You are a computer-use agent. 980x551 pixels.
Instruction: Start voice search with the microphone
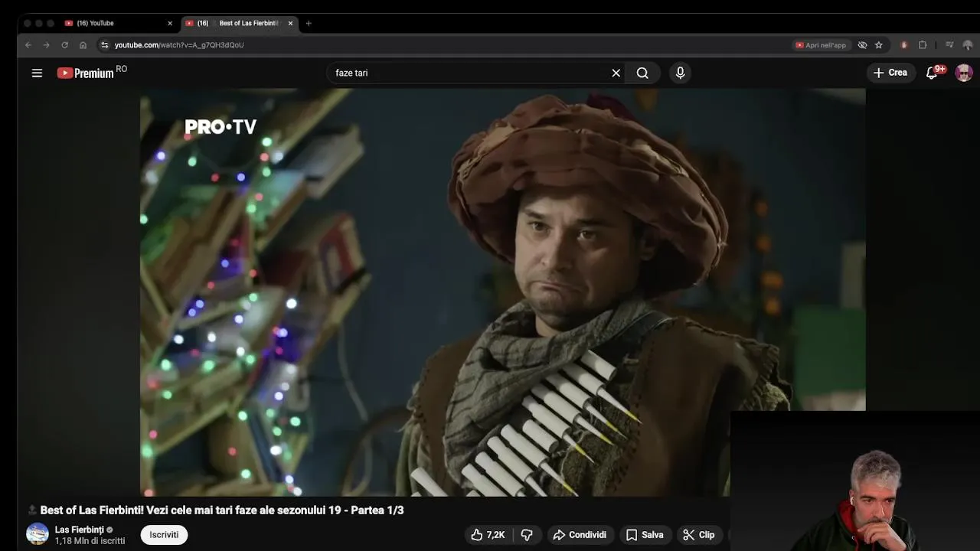680,73
